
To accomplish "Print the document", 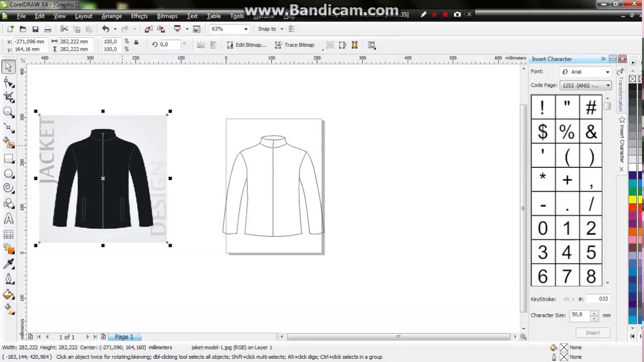I will [47, 29].
